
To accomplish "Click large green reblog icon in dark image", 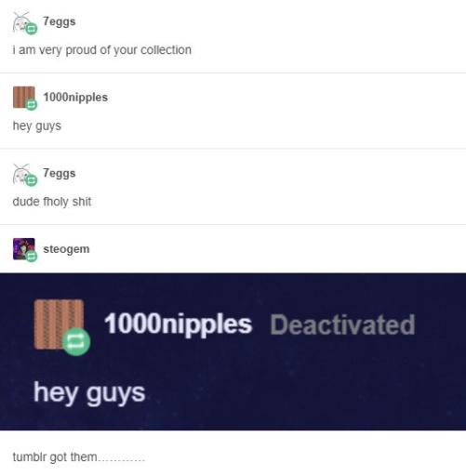I will [x=76, y=341].
